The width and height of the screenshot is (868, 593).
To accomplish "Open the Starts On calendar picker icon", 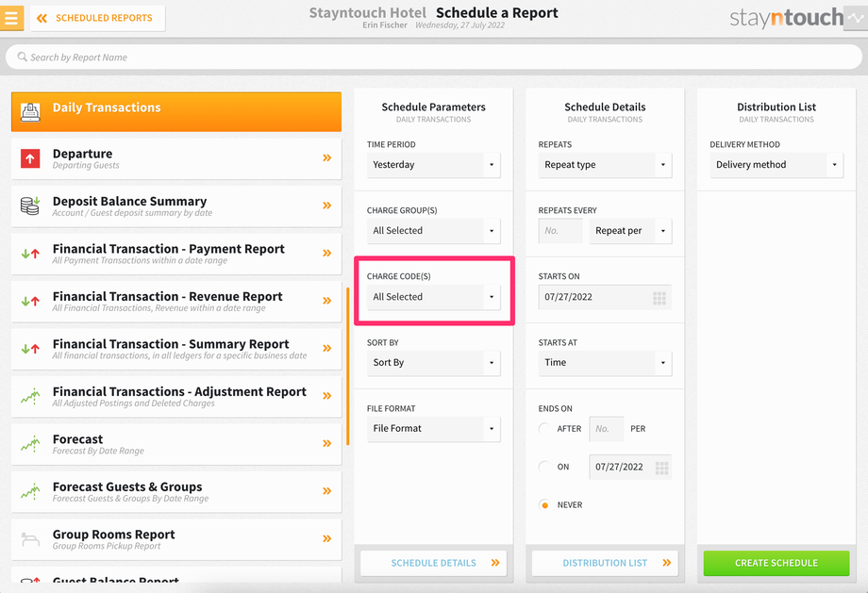I will (x=659, y=298).
